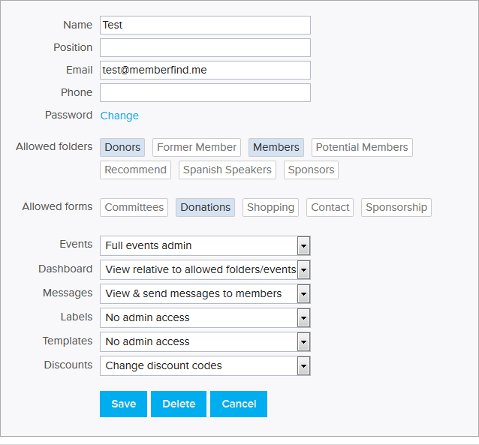Open the Messages permission dropdown

[205, 294]
